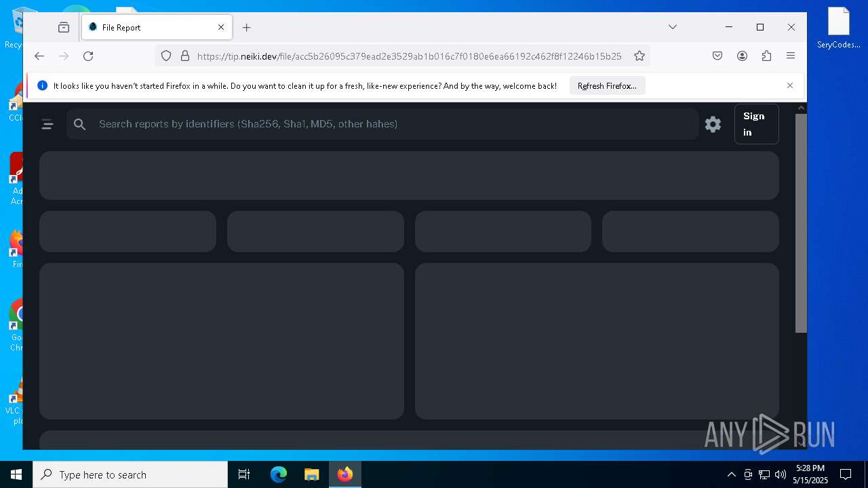The height and width of the screenshot is (488, 868).
Task: Select the File Report tab
Action: (157, 27)
